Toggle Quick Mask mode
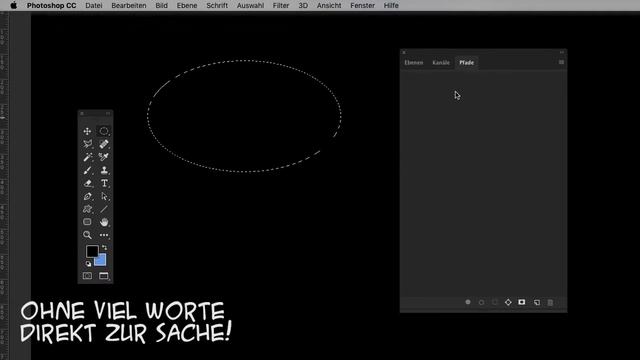 pyautogui.click(x=87, y=276)
